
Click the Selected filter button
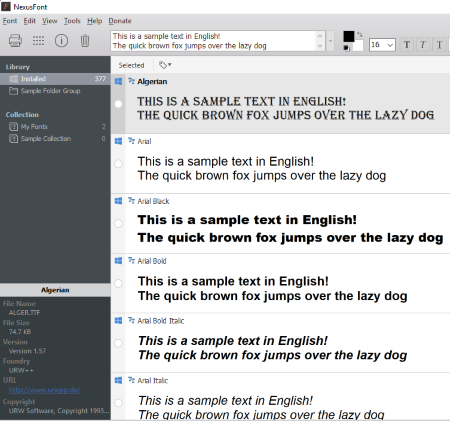[131, 65]
